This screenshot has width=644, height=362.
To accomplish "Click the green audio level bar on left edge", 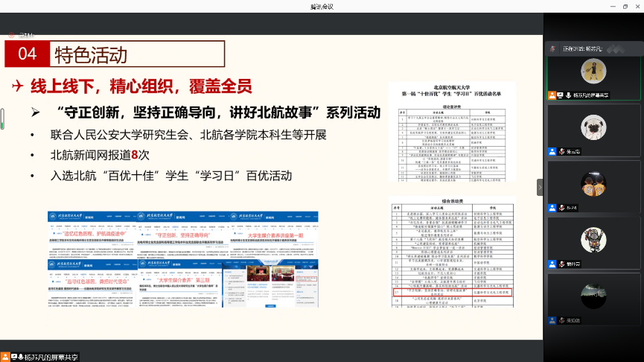I will pos(3,119).
